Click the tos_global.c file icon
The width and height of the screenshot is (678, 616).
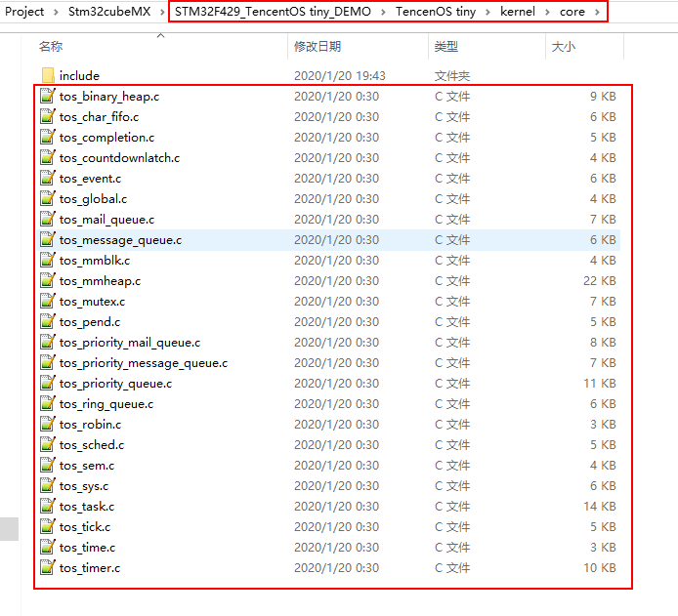pyautogui.click(x=48, y=199)
